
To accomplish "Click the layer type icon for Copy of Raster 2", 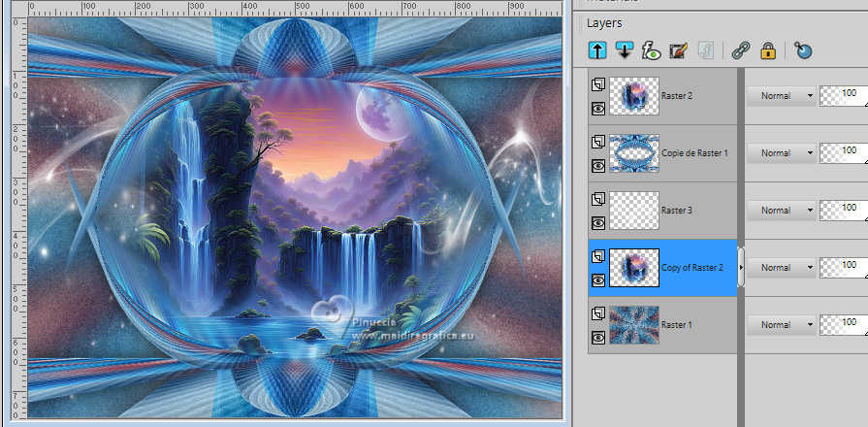I will point(597,256).
